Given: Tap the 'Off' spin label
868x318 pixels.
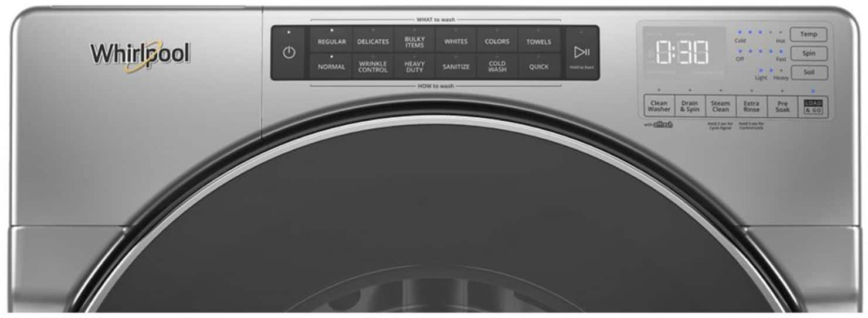Looking at the screenshot, I should click(x=740, y=59).
